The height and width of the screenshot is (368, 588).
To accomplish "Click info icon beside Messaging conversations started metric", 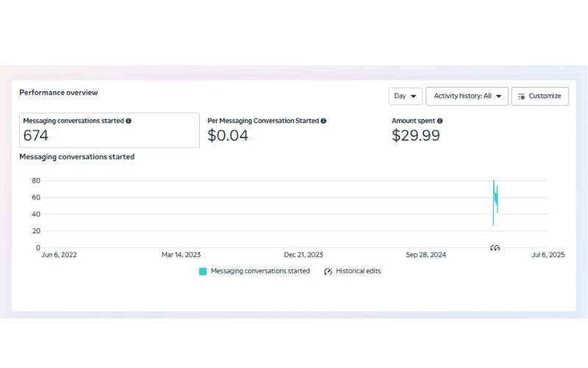I will (x=129, y=121).
